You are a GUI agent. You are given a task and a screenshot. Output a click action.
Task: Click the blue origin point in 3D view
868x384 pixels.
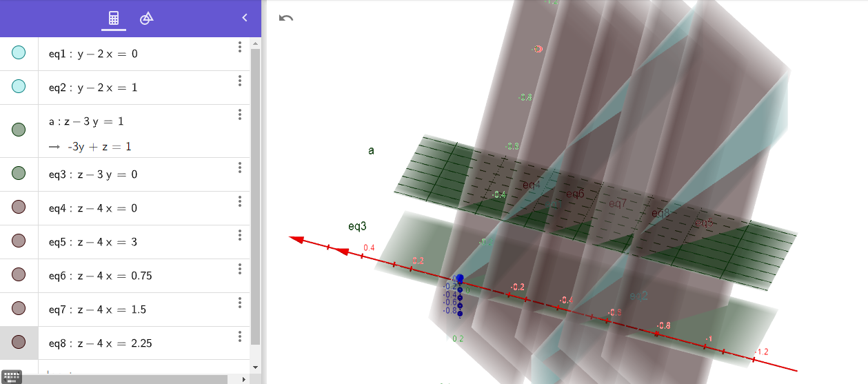(460, 279)
